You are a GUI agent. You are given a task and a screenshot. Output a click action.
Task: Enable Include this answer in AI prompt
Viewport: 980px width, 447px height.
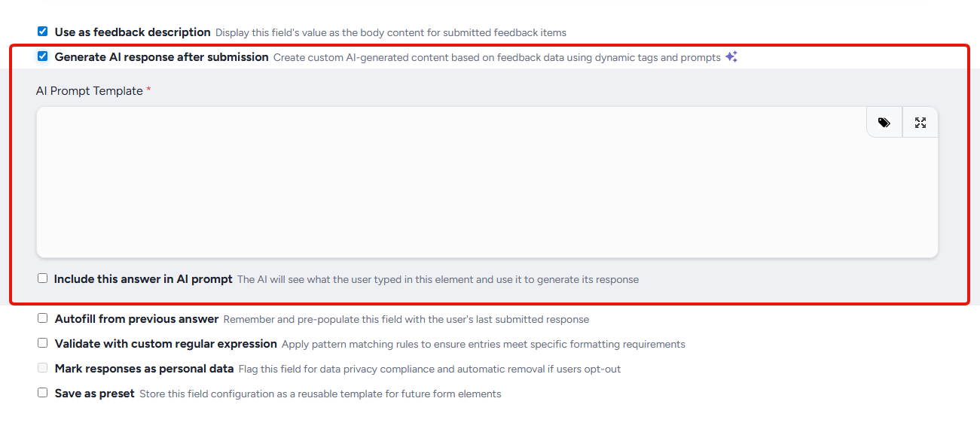pyautogui.click(x=43, y=278)
